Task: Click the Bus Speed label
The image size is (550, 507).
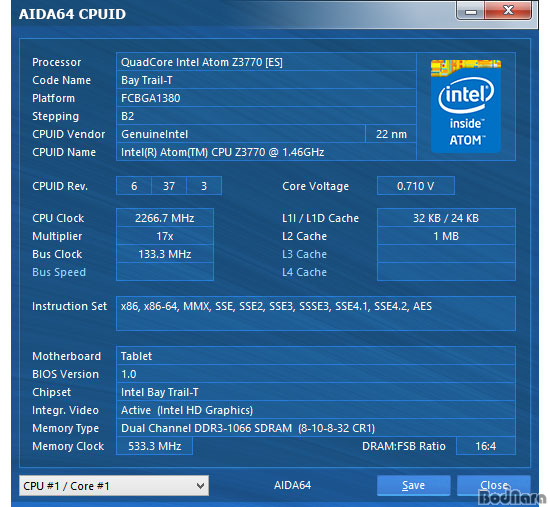Action: point(59,272)
